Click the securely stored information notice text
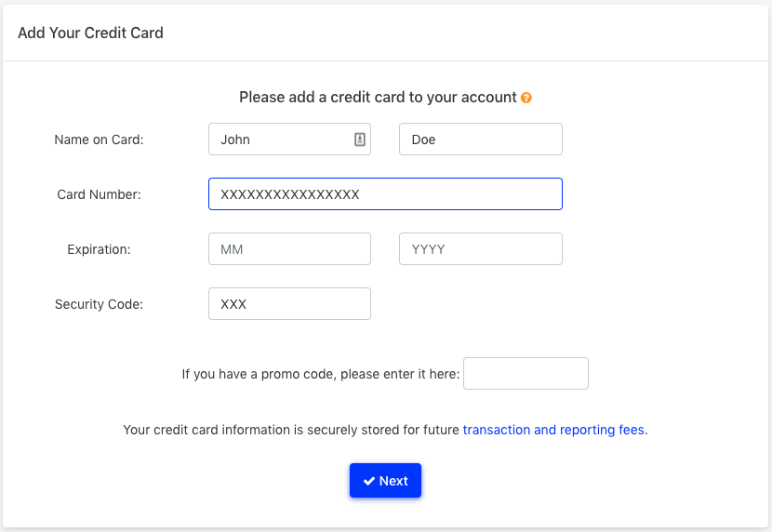 click(385, 430)
